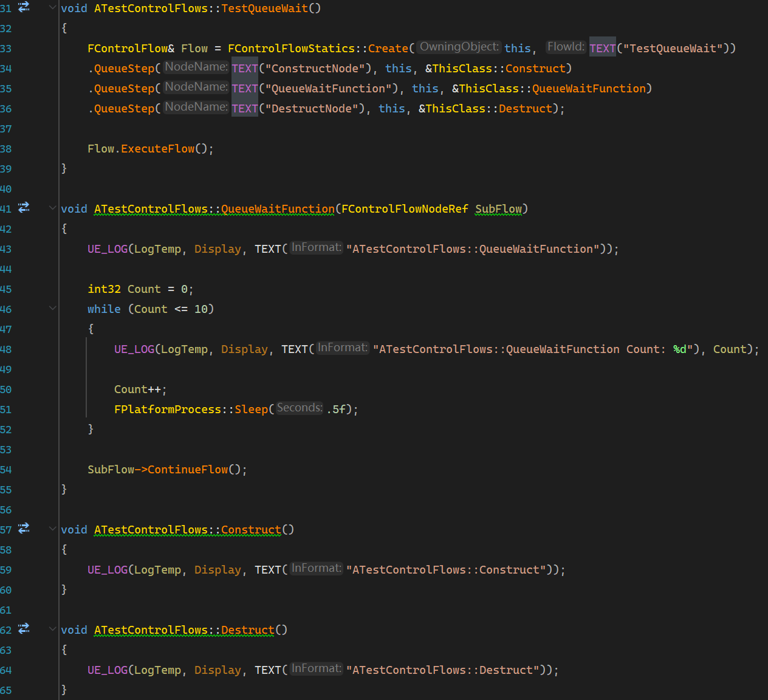The image size is (768, 700).
Task: Click the ExecuteFlow method call
Action: pos(157,149)
